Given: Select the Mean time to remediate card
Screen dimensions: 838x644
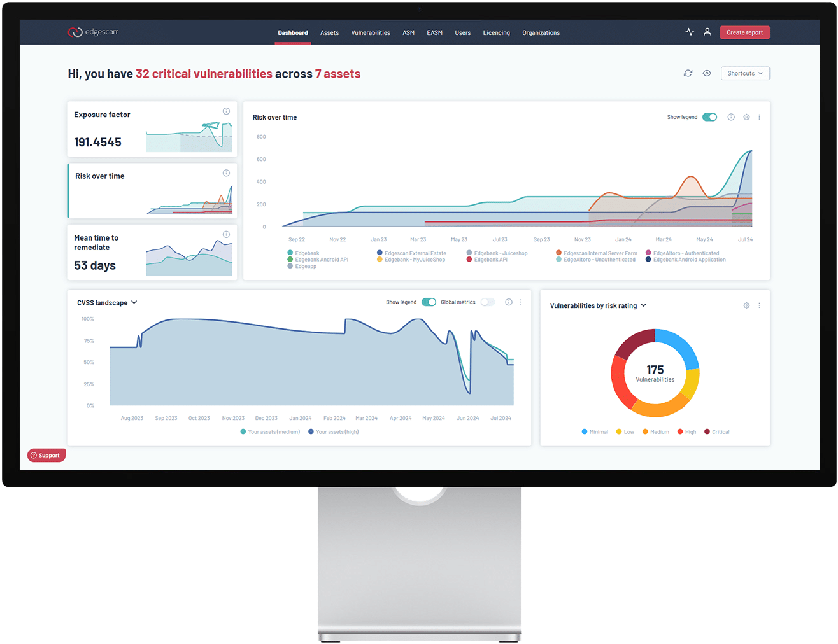Looking at the screenshot, I should click(x=152, y=252).
